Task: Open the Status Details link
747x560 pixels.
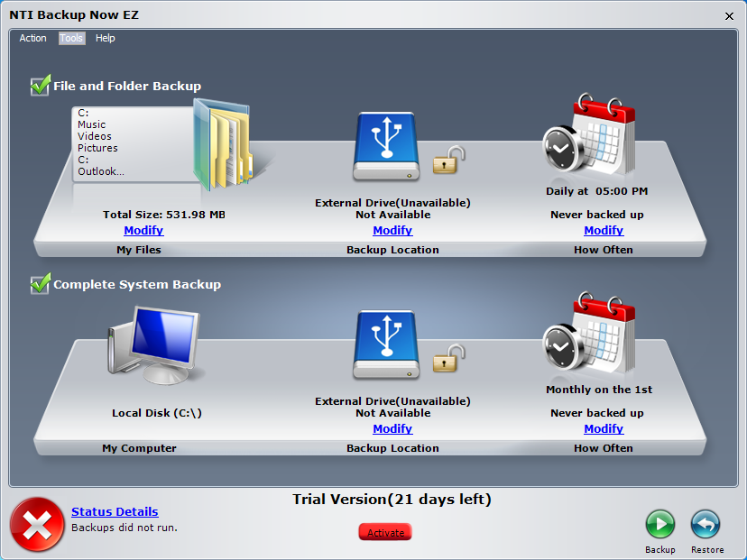Action: (x=115, y=512)
